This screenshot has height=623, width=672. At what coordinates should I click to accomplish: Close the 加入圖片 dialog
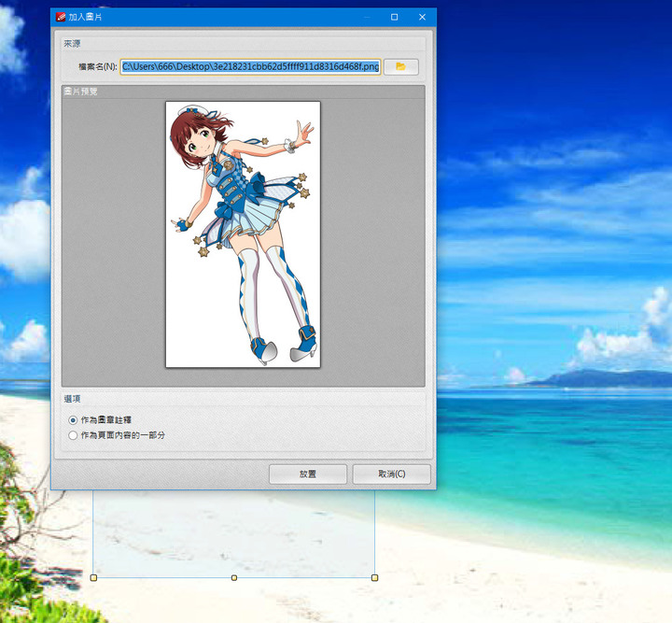coord(422,17)
